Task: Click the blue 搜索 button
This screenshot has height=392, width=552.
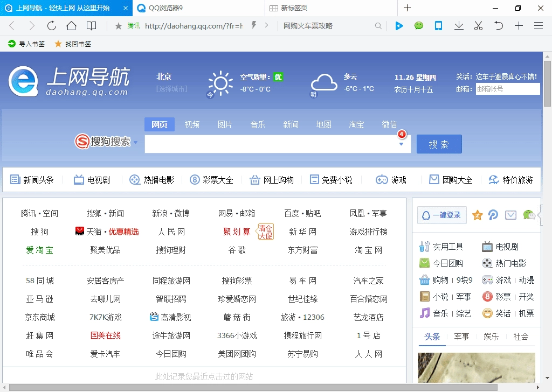Action: [x=439, y=144]
